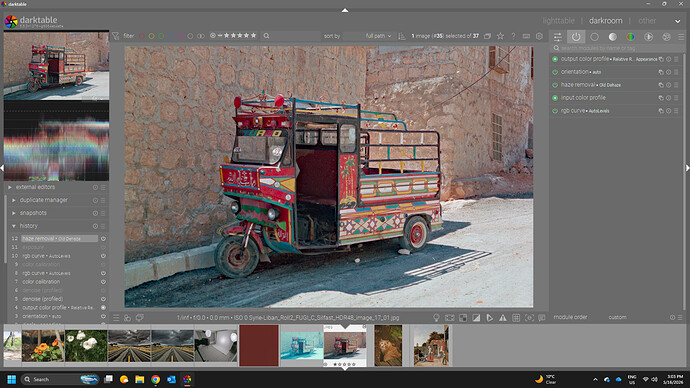Filter by yellow color label

pyautogui.click(x=151, y=36)
